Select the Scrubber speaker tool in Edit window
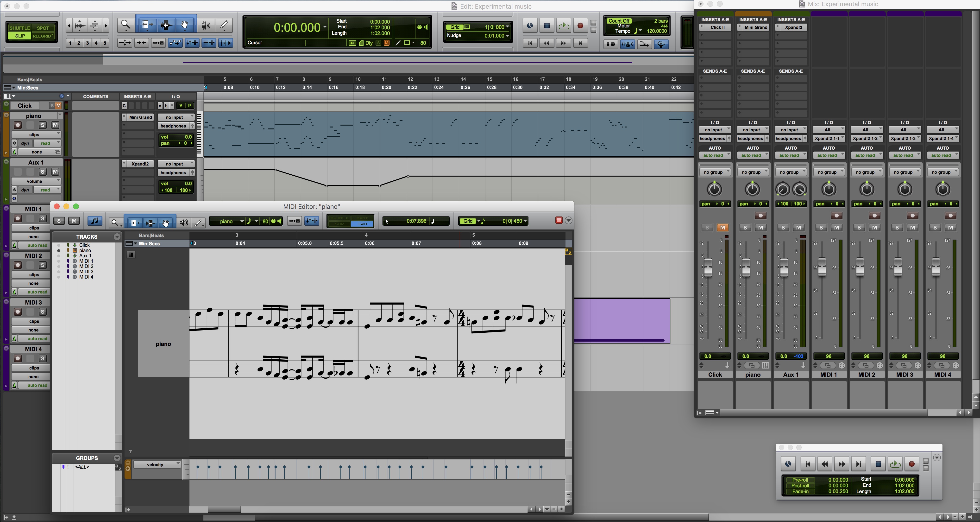 (206, 25)
